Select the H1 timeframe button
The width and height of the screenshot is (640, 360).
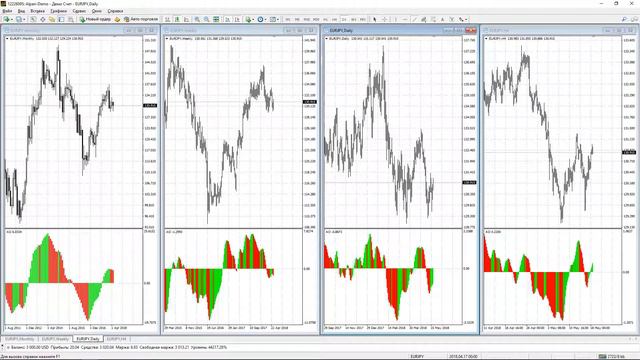click(325, 19)
